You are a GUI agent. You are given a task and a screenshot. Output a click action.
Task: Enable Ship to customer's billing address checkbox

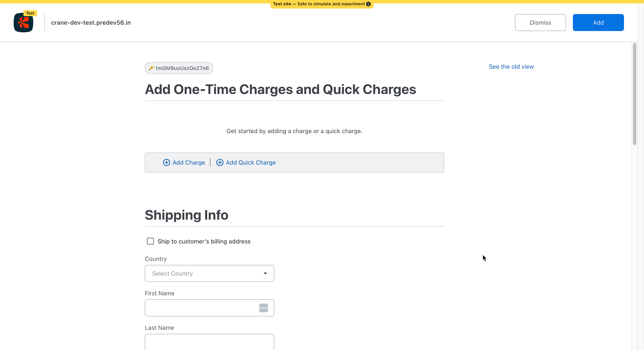pyautogui.click(x=150, y=241)
